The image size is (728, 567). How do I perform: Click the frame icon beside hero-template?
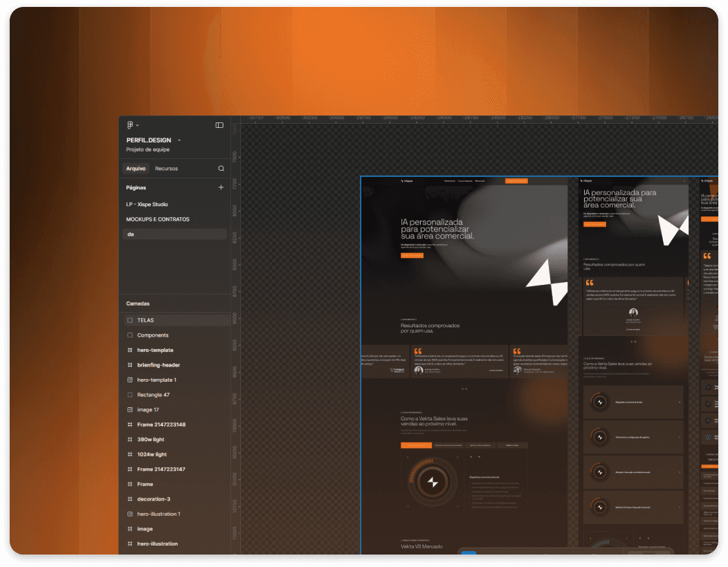[131, 350]
